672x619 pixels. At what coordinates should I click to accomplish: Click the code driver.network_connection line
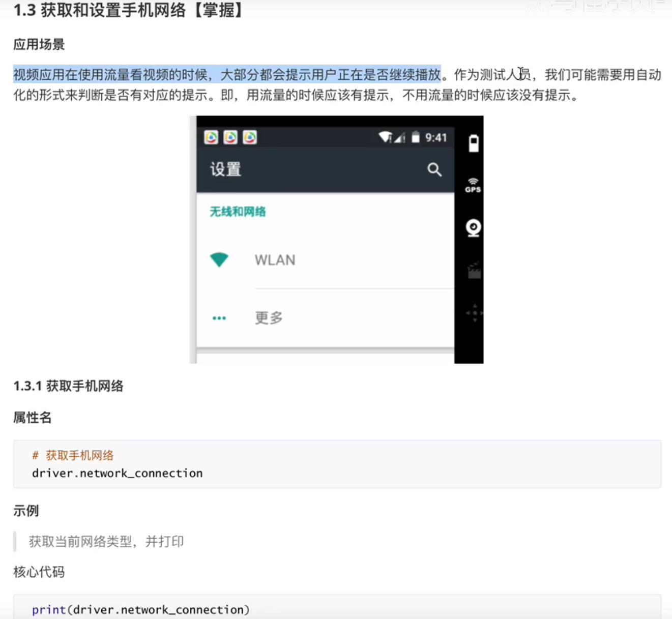117,473
